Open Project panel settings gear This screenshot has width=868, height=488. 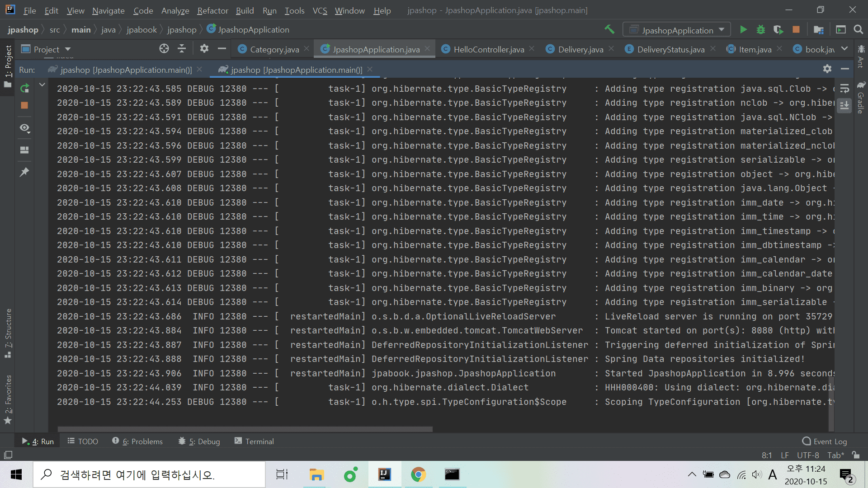click(204, 49)
